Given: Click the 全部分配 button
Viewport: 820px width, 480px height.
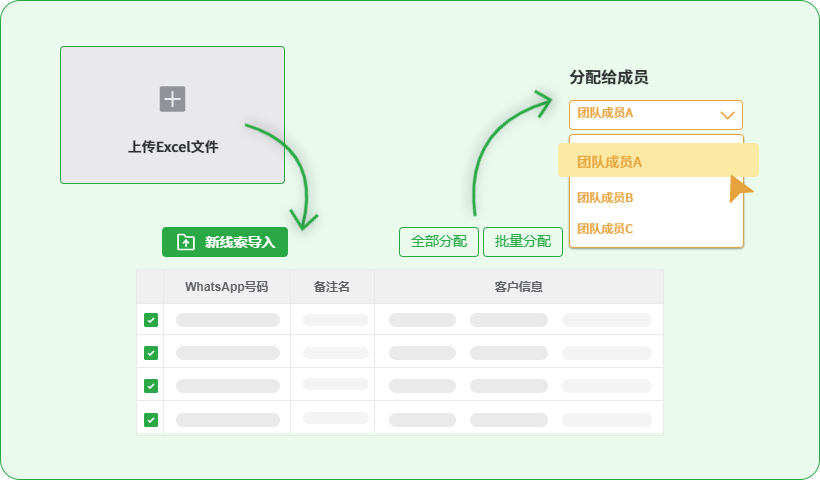Looking at the screenshot, I should pos(439,242).
